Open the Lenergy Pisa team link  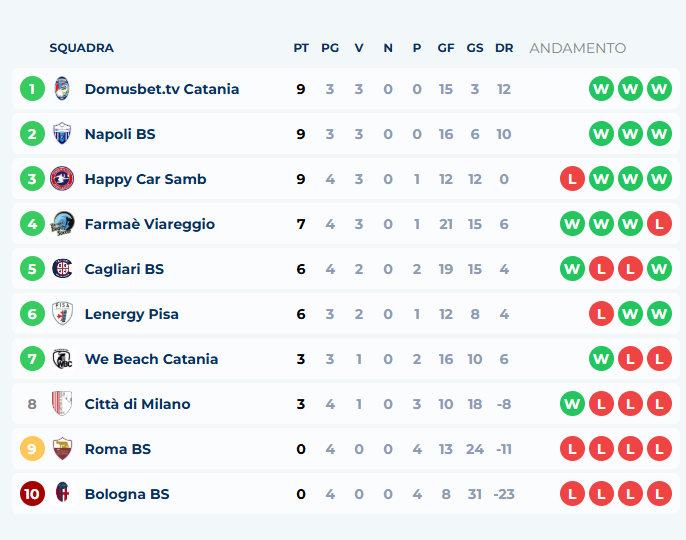coord(132,314)
